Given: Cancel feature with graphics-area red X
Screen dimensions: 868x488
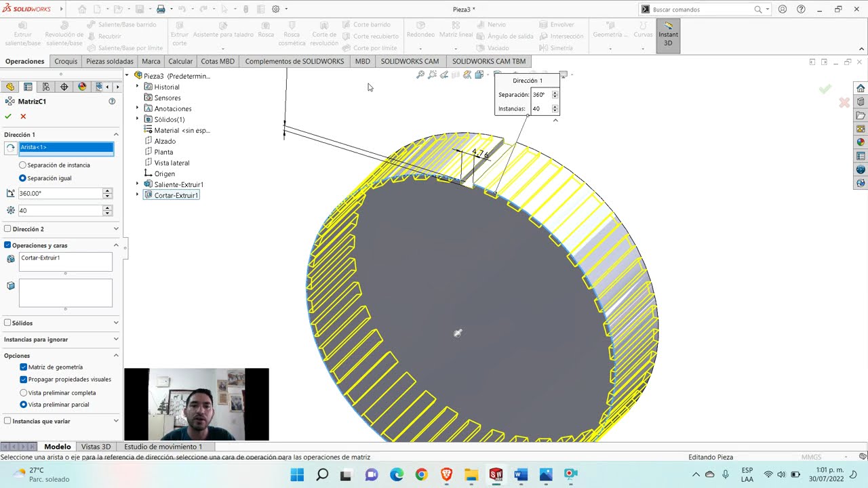Looking at the screenshot, I should [844, 102].
